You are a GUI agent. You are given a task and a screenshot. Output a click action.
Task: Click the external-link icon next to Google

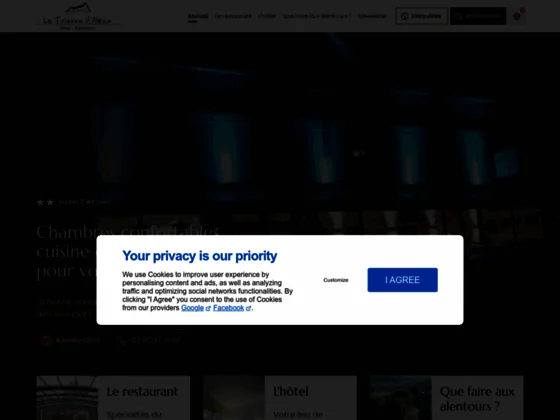point(208,308)
